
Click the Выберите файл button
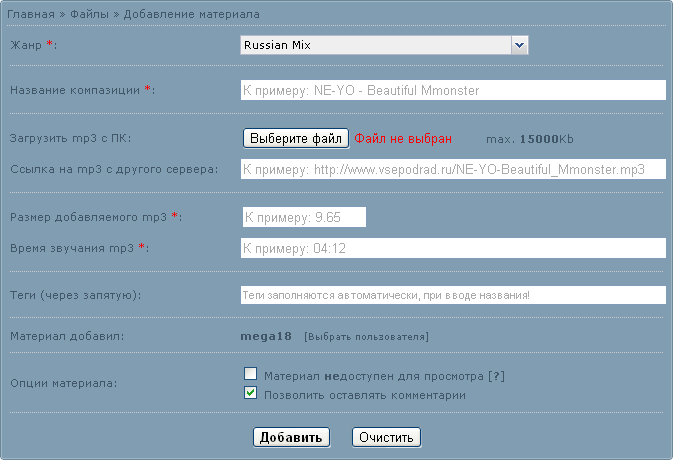pos(296,138)
